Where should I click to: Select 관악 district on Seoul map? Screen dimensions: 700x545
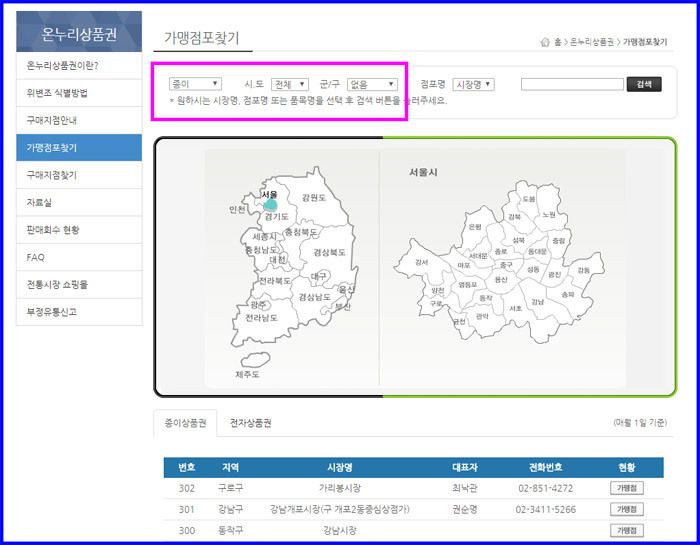pos(482,316)
